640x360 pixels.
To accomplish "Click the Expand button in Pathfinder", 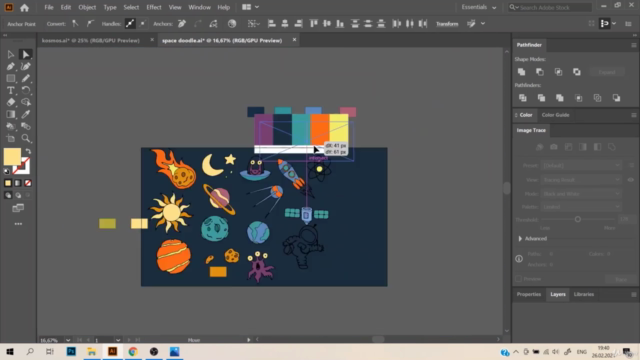I will pos(607,72).
